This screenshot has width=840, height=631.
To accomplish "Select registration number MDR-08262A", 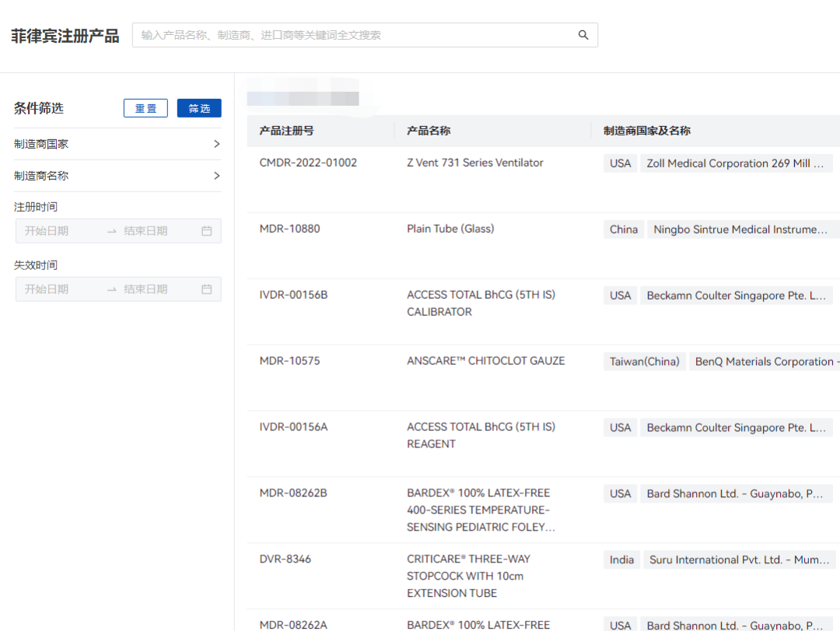I will pos(293,625).
